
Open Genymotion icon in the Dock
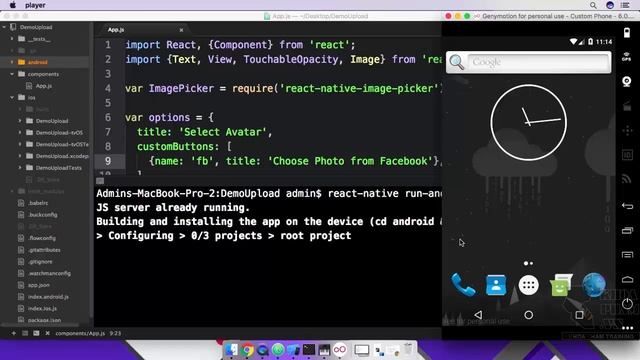[340, 350]
